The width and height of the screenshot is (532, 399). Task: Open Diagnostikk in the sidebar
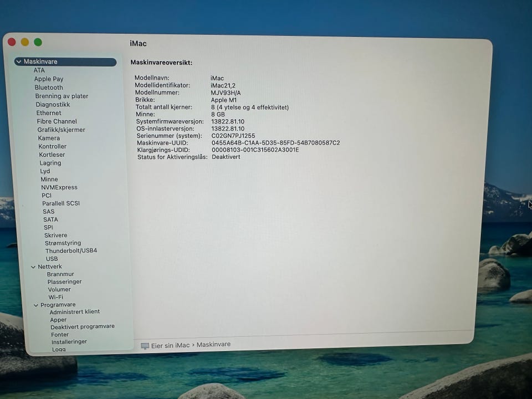tap(53, 105)
